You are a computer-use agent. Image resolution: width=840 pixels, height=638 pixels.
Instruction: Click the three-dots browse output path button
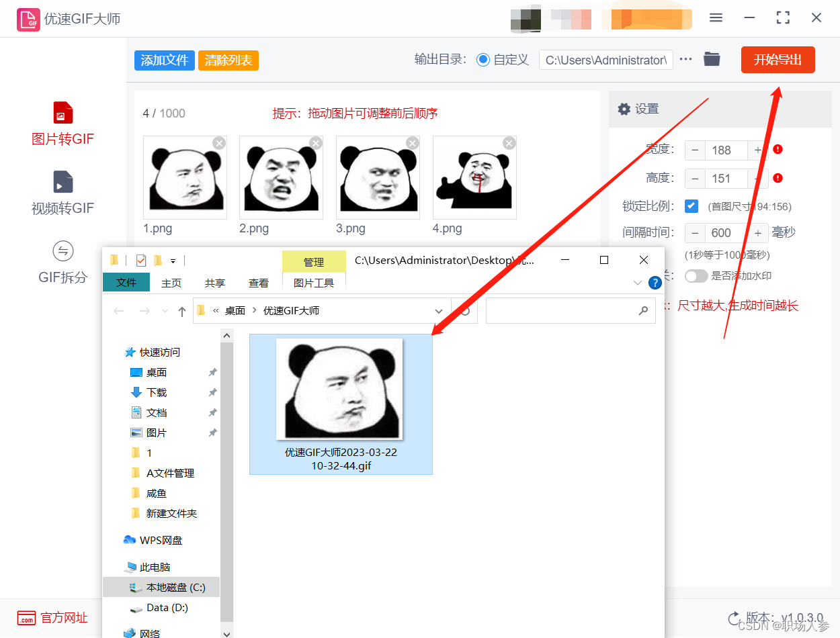(x=685, y=59)
